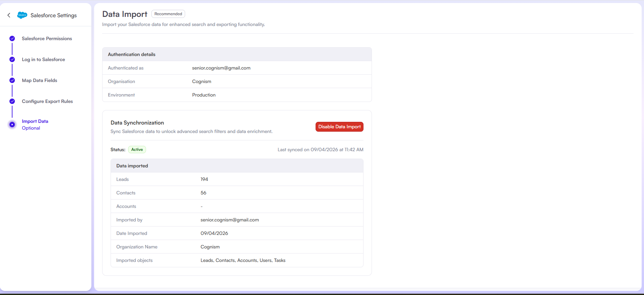Screen dimensions: 644x295
Task: Click the Salesforce Permissions completed checkmark icon
Action: tap(12, 38)
